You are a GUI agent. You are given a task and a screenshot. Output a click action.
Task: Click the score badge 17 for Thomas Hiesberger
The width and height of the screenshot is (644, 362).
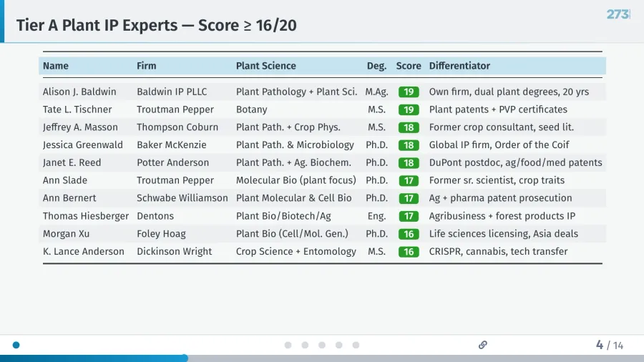click(409, 216)
